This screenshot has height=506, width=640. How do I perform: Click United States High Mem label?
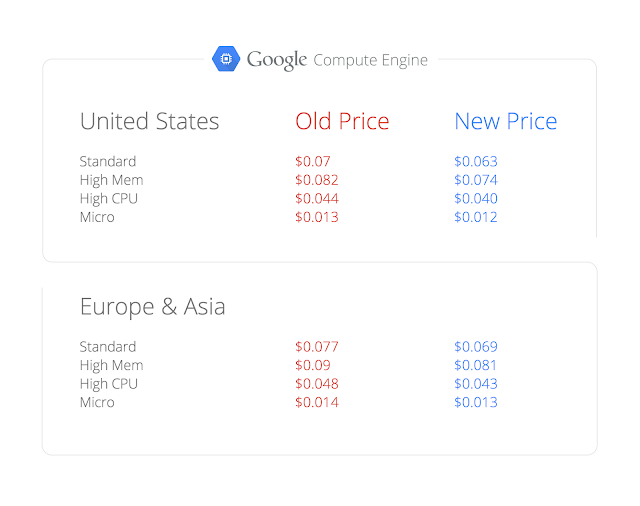[111, 180]
